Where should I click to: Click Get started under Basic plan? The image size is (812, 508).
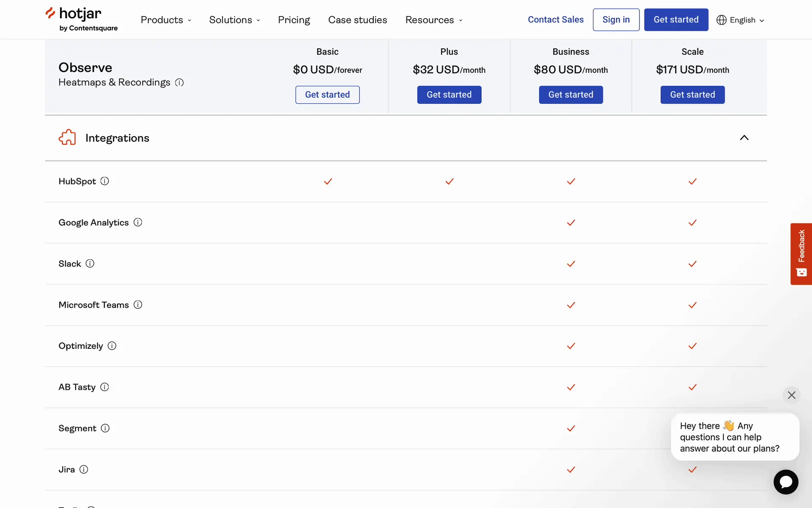[x=327, y=95]
